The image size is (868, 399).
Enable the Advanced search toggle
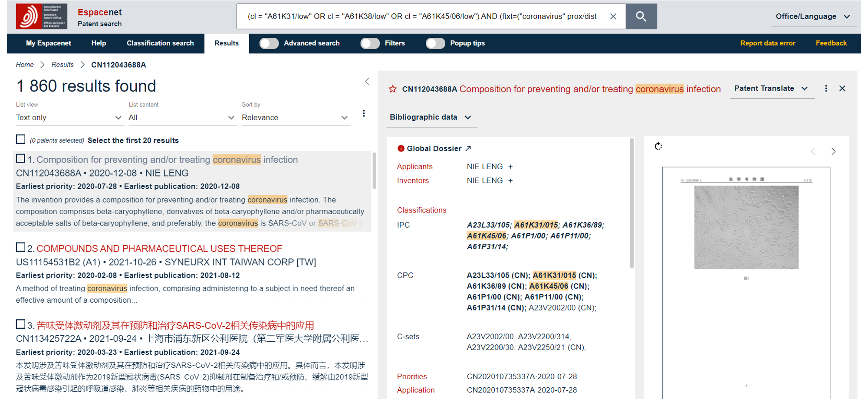tap(269, 43)
